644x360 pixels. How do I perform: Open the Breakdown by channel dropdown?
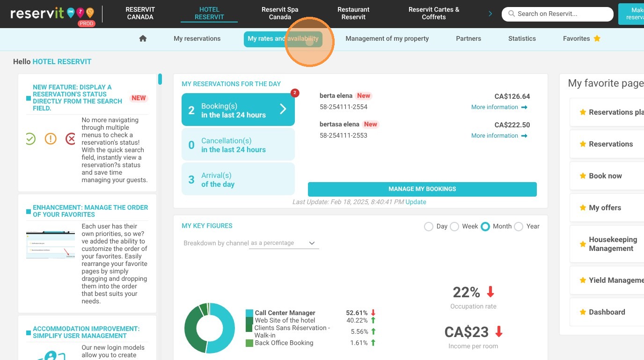[x=284, y=243]
